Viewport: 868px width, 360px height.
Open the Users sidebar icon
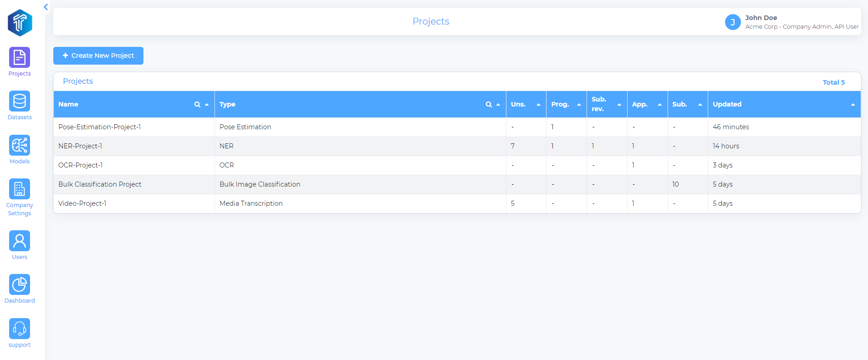coord(20,241)
